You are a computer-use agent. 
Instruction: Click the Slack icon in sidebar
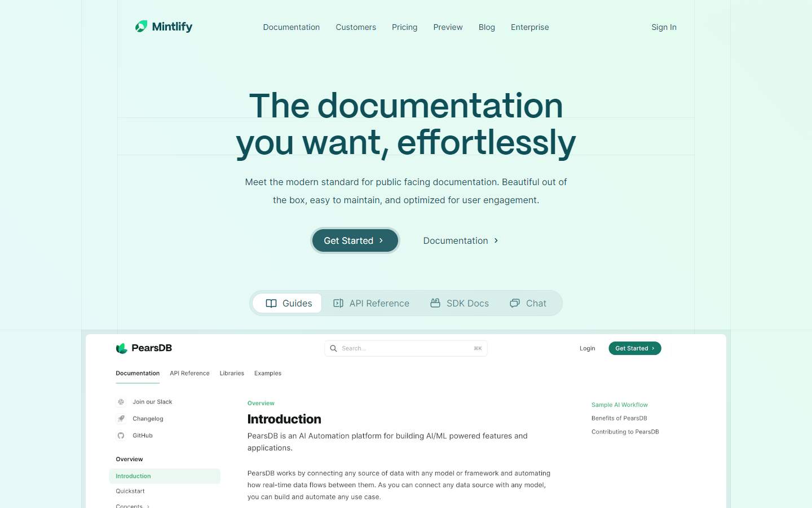[121, 402]
